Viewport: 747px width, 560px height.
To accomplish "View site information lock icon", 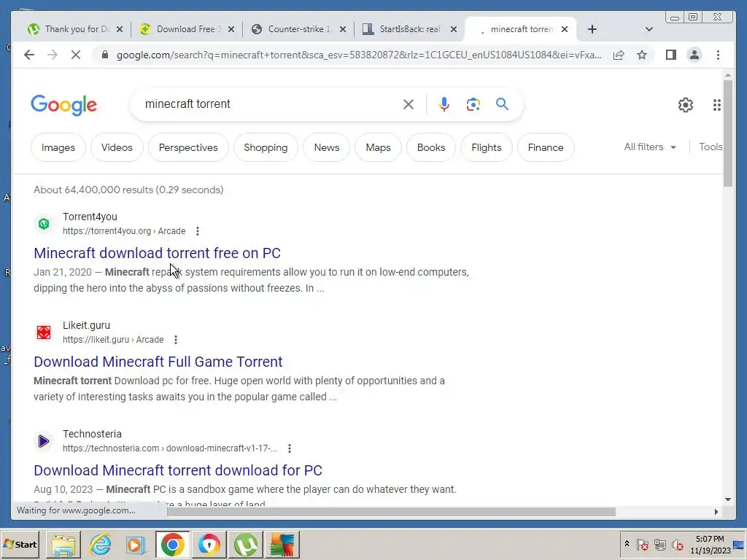I will [x=105, y=55].
